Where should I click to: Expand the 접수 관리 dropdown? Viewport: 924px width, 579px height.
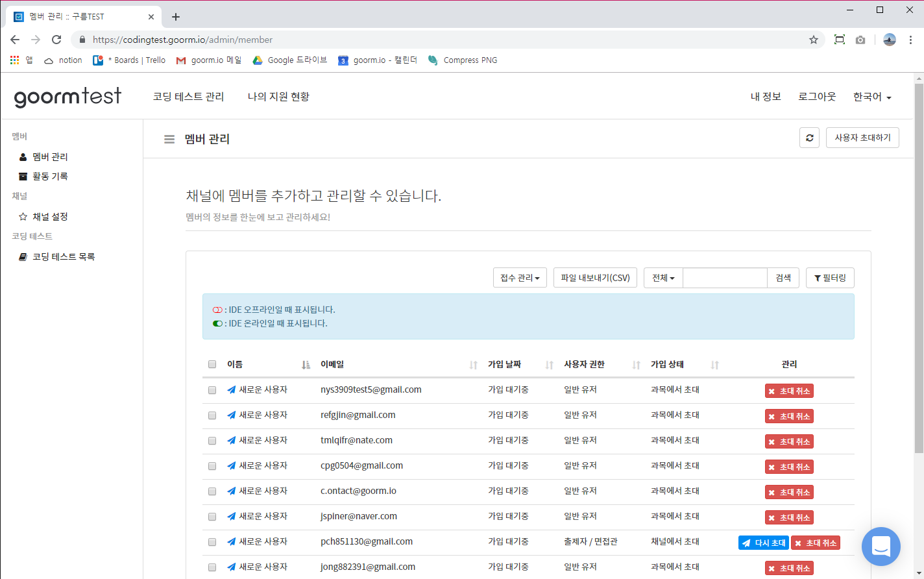tap(520, 278)
